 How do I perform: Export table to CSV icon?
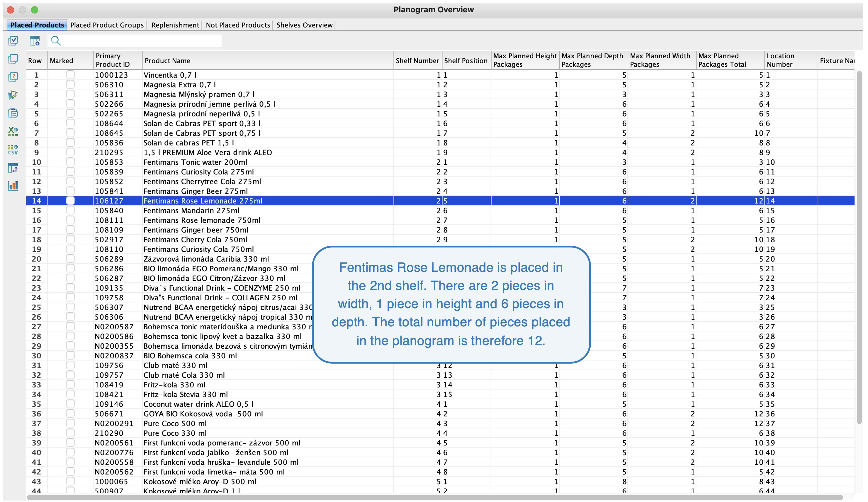[x=13, y=149]
